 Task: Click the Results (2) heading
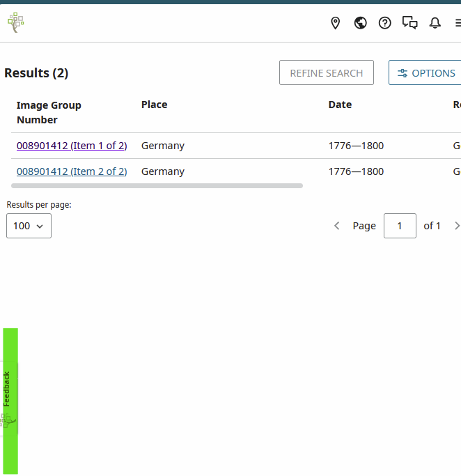36,73
